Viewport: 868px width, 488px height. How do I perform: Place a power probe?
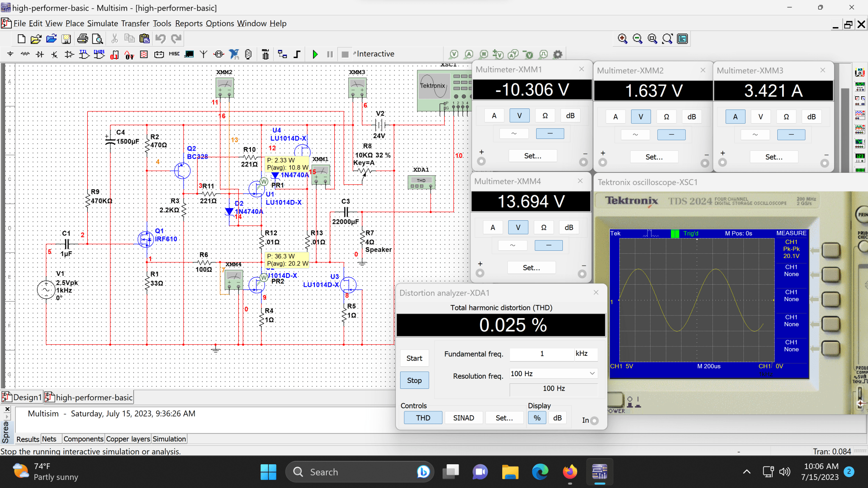tap(484, 54)
